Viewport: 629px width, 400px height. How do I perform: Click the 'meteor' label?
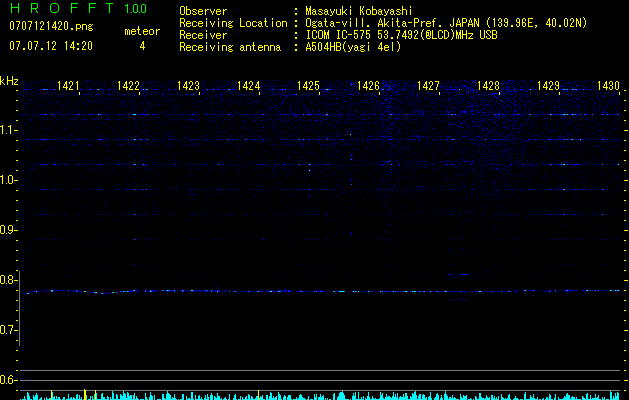[142, 31]
